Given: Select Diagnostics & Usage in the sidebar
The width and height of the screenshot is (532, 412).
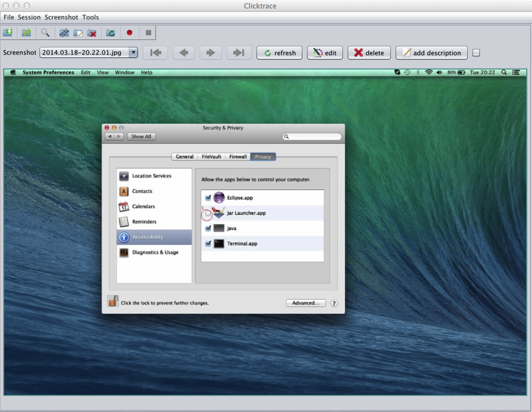Looking at the screenshot, I should [154, 252].
